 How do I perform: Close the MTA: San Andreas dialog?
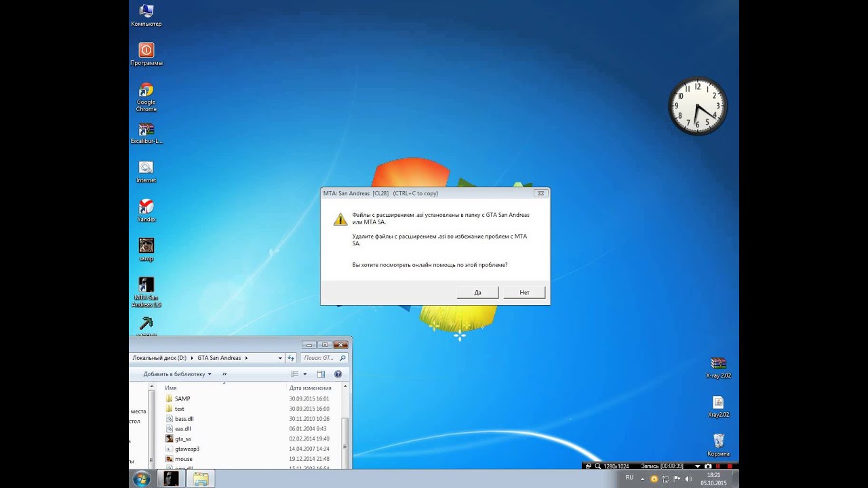click(540, 193)
